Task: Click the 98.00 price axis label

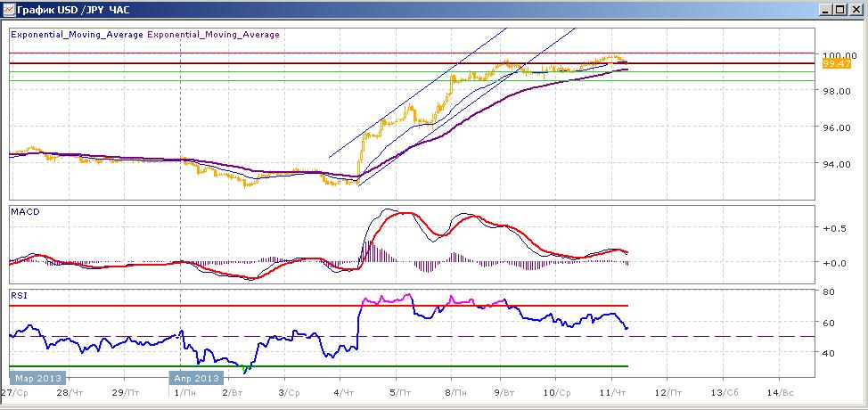Action: [835, 91]
